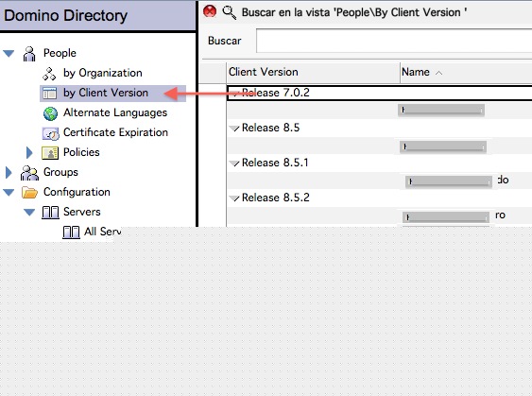Collapse the Release 8.5.1 category
Image resolution: width=532 pixels, height=396 pixels.
click(234, 164)
